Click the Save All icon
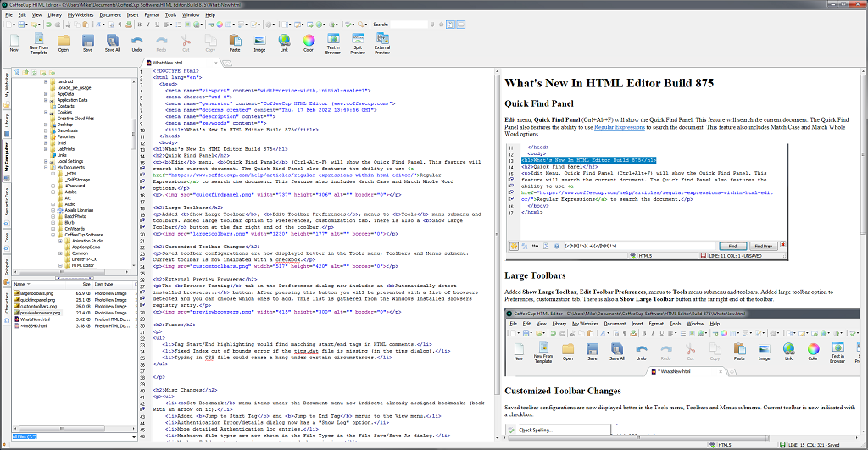 coord(113,42)
